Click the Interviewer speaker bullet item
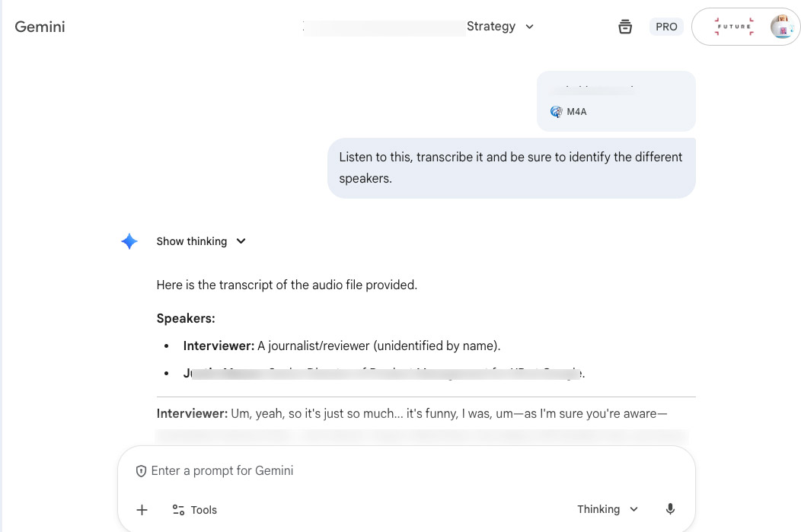 [341, 346]
